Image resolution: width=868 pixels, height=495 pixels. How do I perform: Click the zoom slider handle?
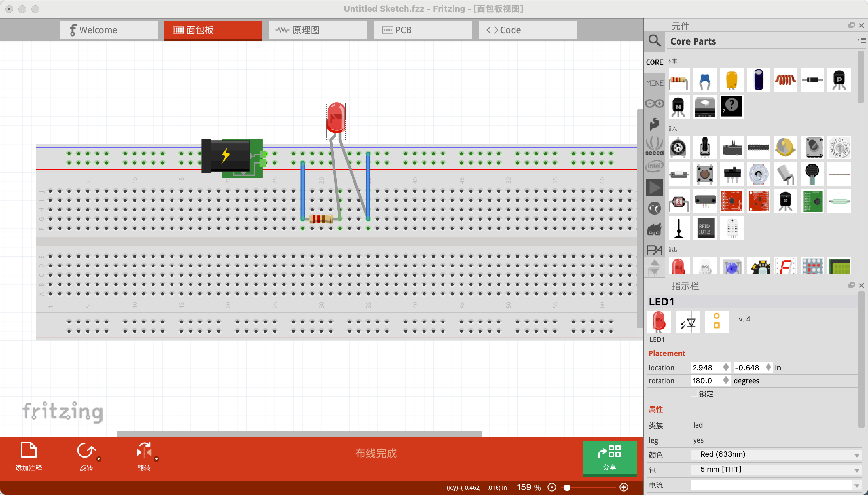point(567,487)
